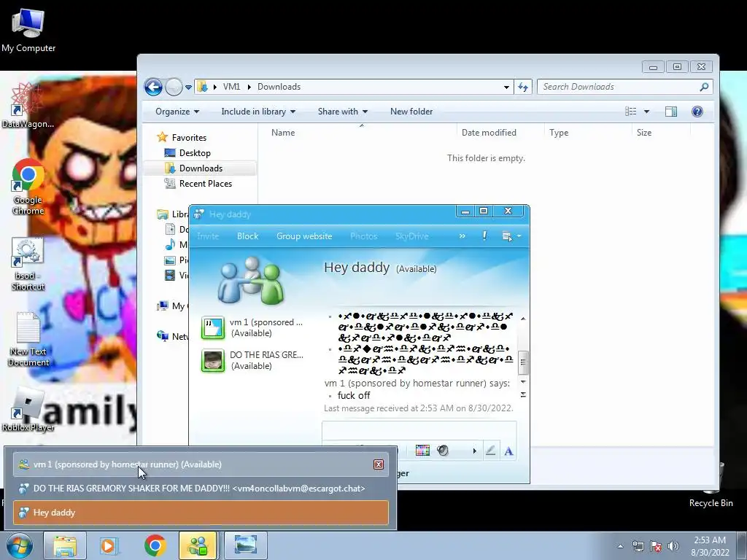Click the network tray icon
The height and width of the screenshot is (560, 747).
638,546
